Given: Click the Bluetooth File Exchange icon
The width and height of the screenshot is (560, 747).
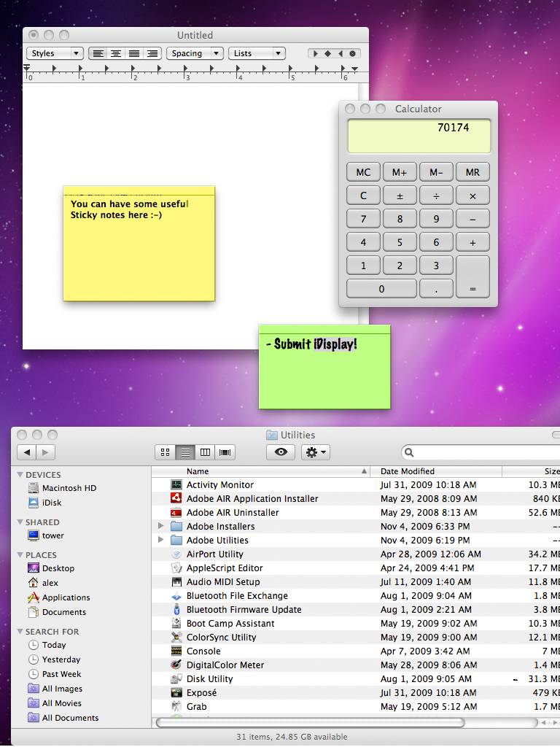Looking at the screenshot, I should (x=176, y=595).
